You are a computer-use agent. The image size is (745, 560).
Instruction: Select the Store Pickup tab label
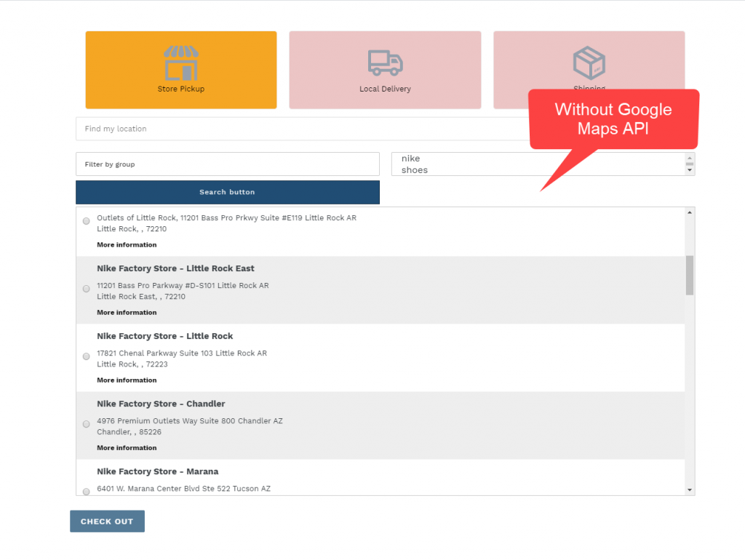coord(181,89)
